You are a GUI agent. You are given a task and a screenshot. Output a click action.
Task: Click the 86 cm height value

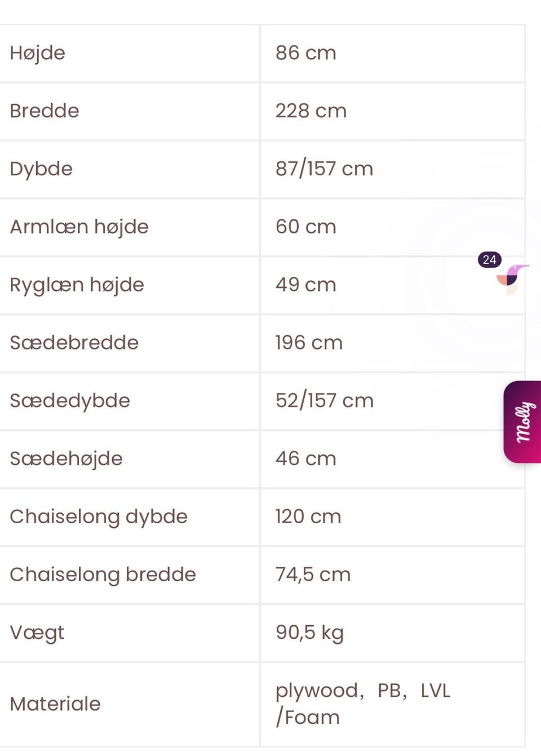[305, 53]
